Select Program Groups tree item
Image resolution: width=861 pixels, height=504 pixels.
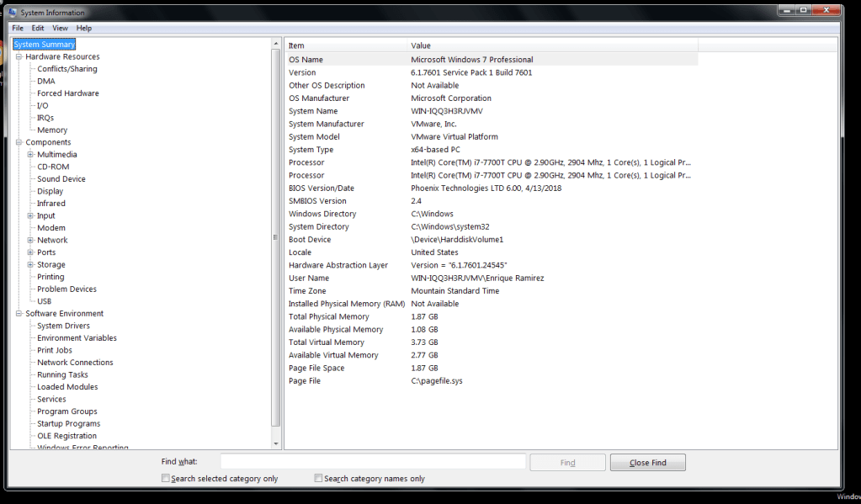[67, 411]
